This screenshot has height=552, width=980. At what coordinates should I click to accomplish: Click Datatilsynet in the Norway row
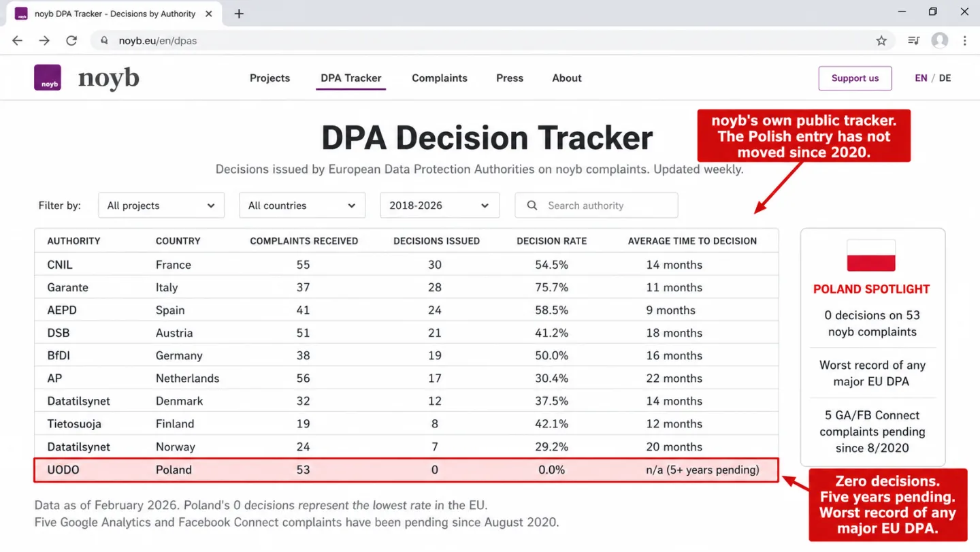pos(79,447)
